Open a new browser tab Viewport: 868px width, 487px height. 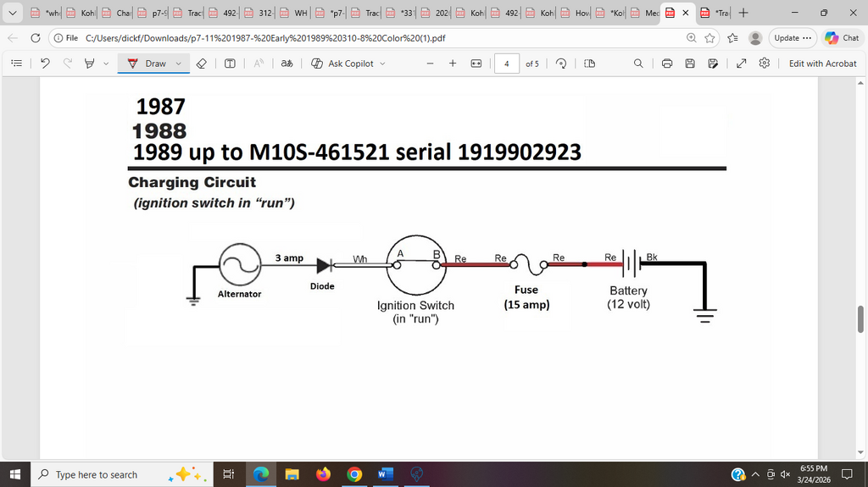(x=743, y=13)
